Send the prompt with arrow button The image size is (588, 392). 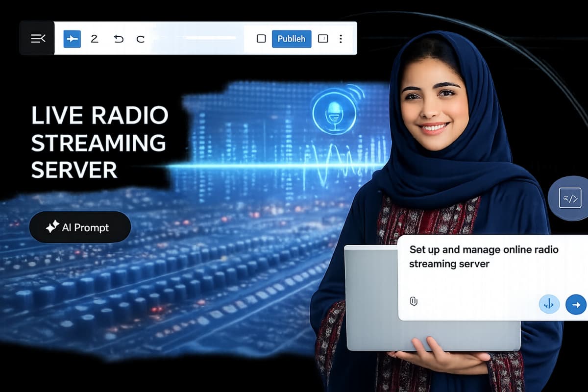point(576,305)
